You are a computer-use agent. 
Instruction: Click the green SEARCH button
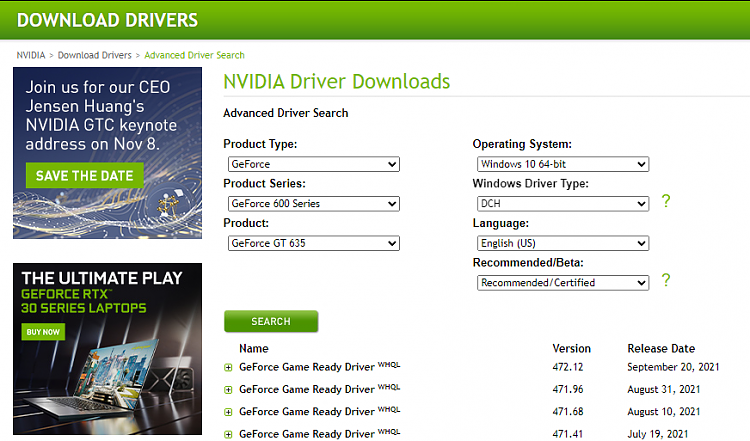click(271, 321)
